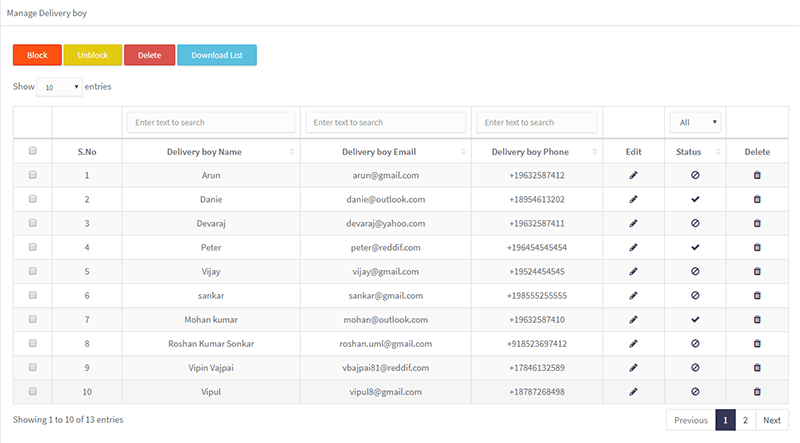This screenshot has height=443, width=800.
Task: Click the pencil edit icon for Danie
Action: (x=633, y=199)
